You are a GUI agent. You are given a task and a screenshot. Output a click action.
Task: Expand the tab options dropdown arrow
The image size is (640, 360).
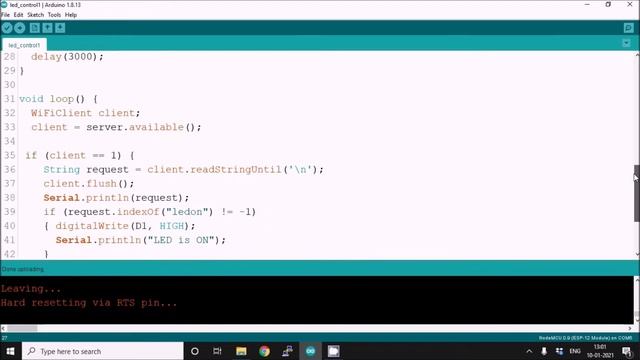point(627,43)
